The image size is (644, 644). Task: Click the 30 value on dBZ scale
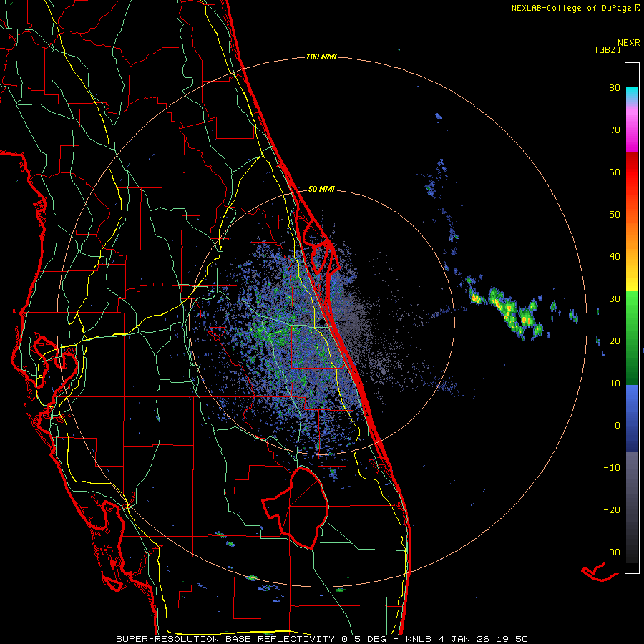tap(615, 299)
